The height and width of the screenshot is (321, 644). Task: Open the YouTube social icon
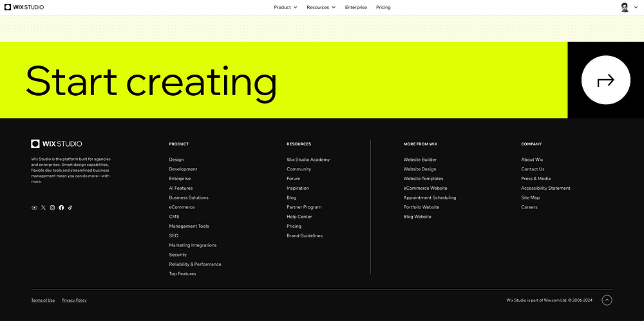pos(35,208)
